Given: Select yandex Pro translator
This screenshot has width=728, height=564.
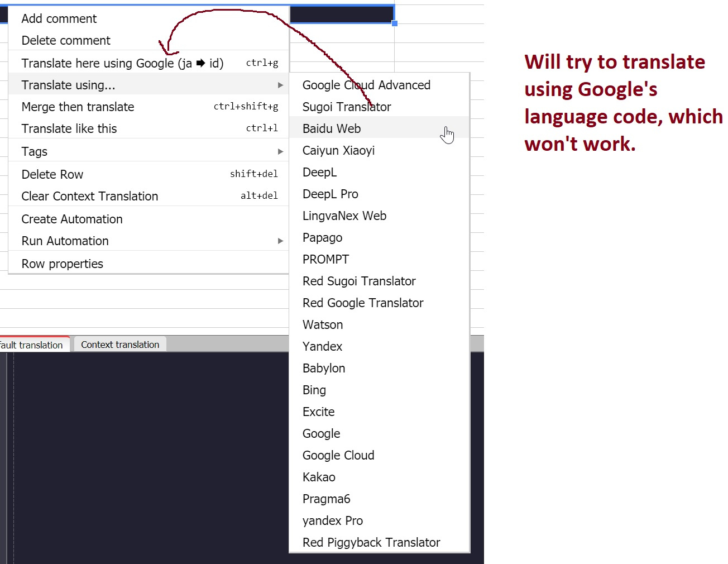Looking at the screenshot, I should 380,520.
